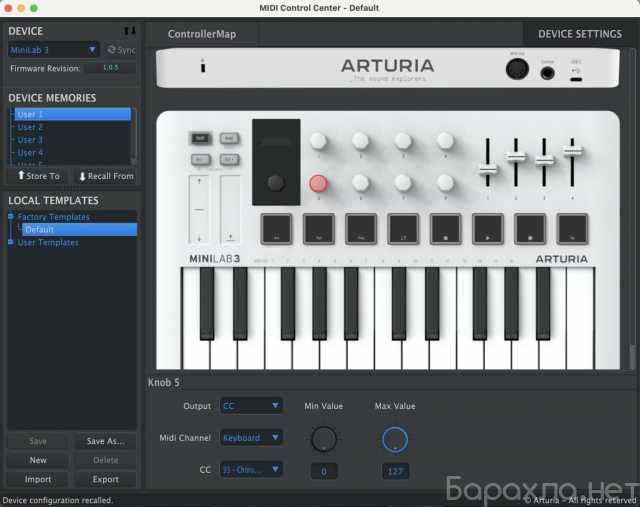Select the pitch bend touch strip
The image size is (640, 507).
coord(199,209)
